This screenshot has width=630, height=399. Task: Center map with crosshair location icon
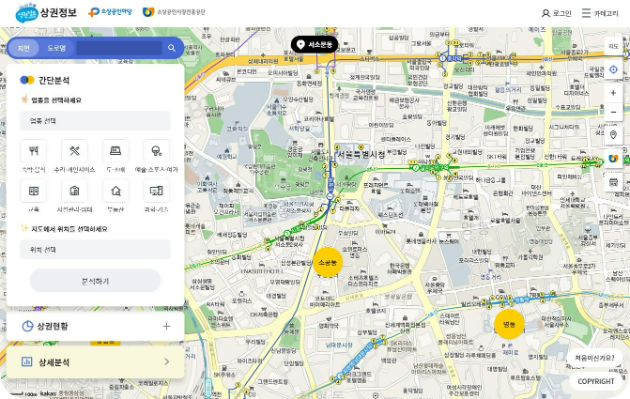(x=613, y=70)
